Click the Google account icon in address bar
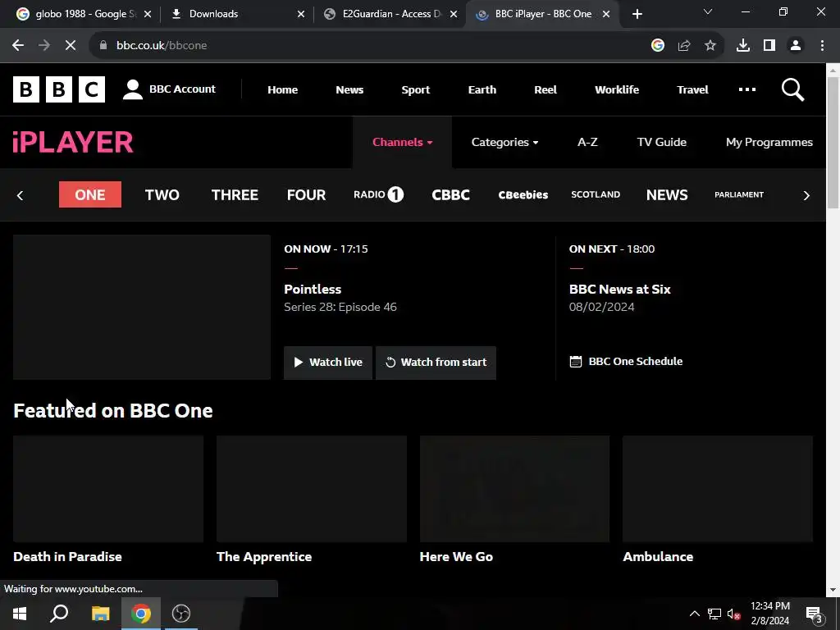This screenshot has width=840, height=630. (657, 46)
